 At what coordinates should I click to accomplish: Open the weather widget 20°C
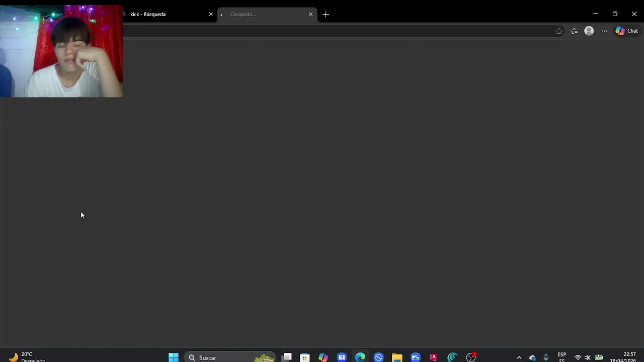coord(27,357)
